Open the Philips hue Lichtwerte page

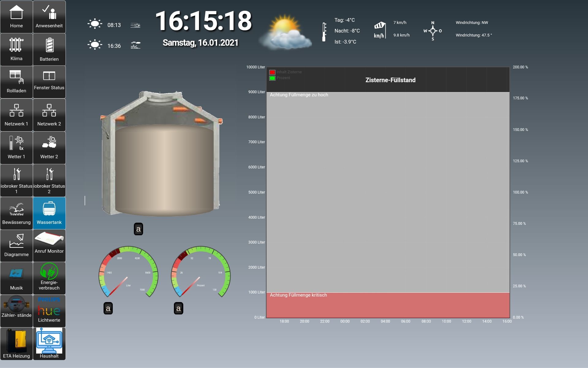(x=49, y=311)
